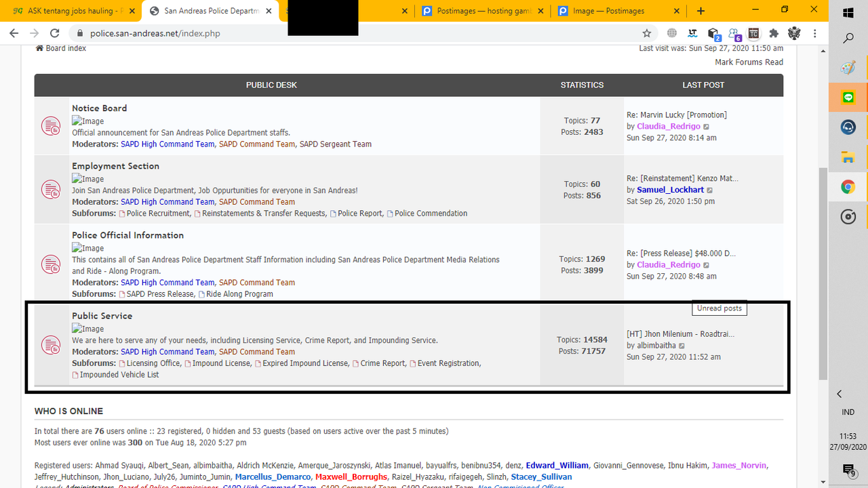The image size is (868, 488).
Task: Bookmark this page with the star icon
Action: click(647, 33)
